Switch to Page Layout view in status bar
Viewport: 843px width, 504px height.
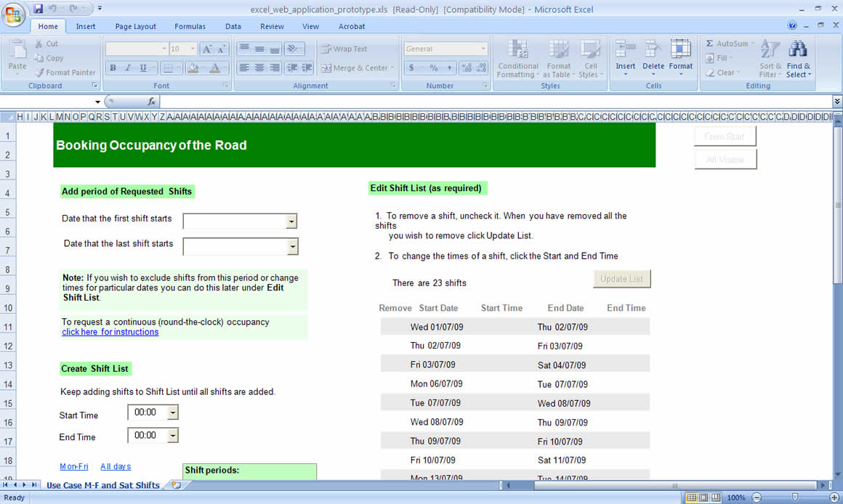[704, 497]
